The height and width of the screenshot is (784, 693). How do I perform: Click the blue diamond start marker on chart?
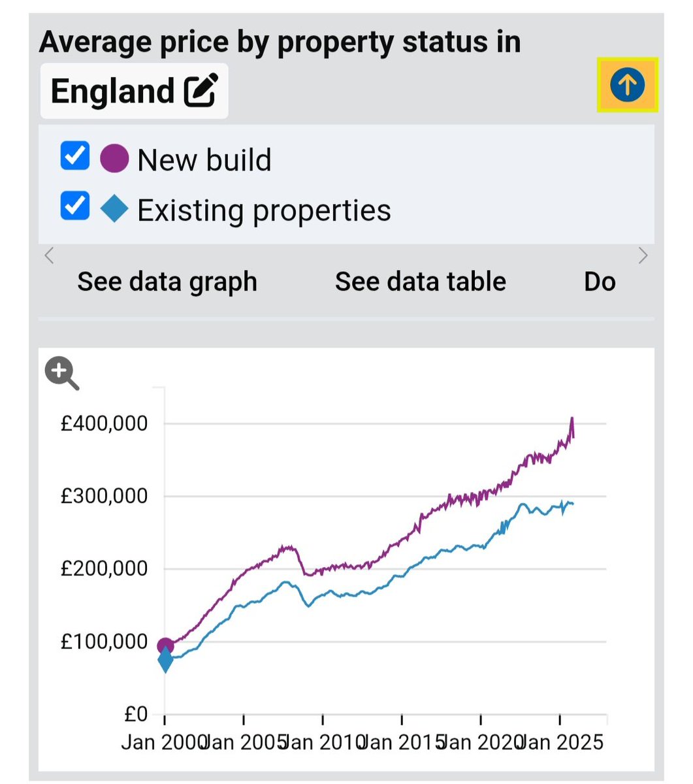pos(165,660)
